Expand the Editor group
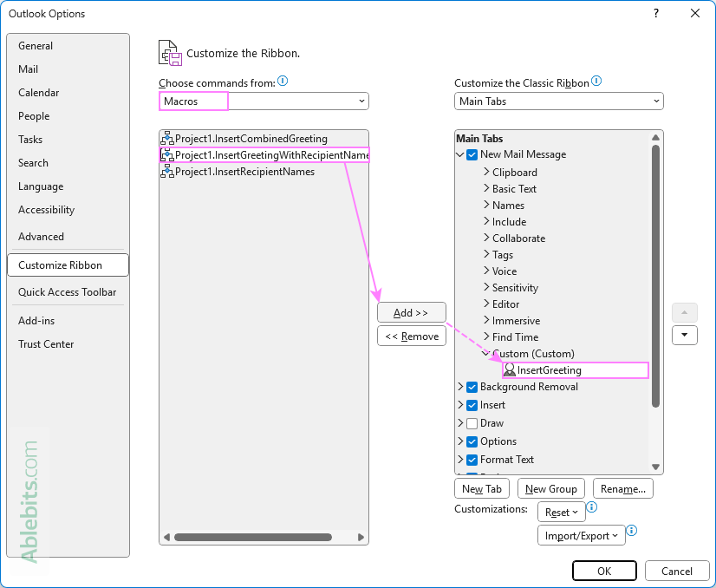This screenshot has width=716, height=588. [486, 304]
